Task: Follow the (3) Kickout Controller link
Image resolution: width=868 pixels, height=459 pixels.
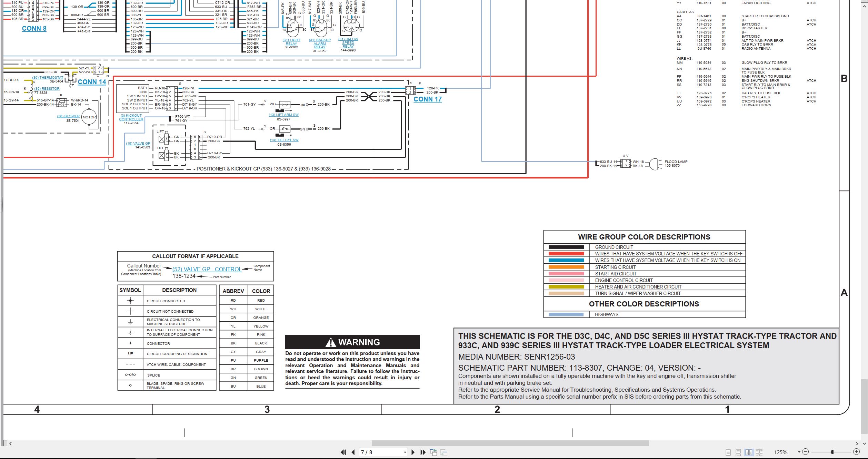Action: click(131, 117)
